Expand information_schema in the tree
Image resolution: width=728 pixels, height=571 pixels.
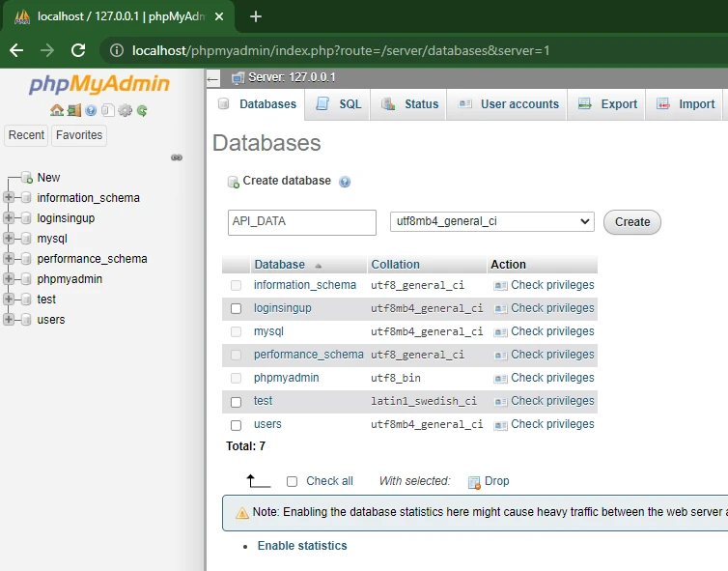[x=8, y=197]
